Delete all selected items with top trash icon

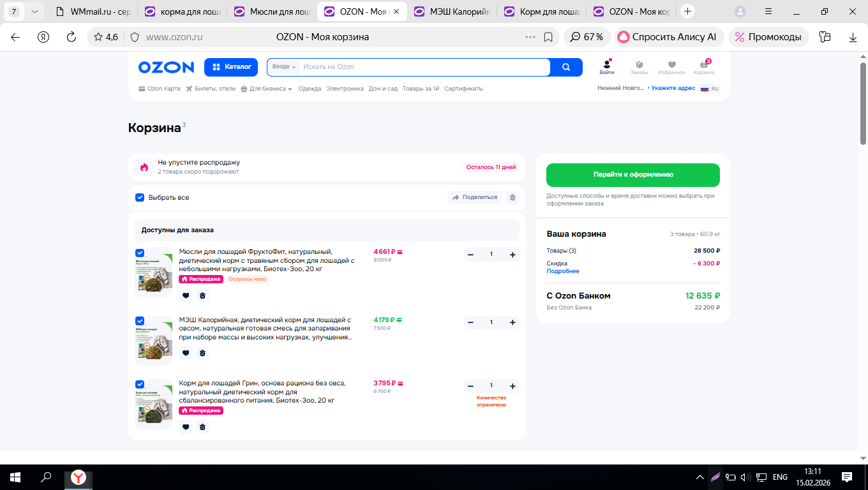pyautogui.click(x=512, y=198)
